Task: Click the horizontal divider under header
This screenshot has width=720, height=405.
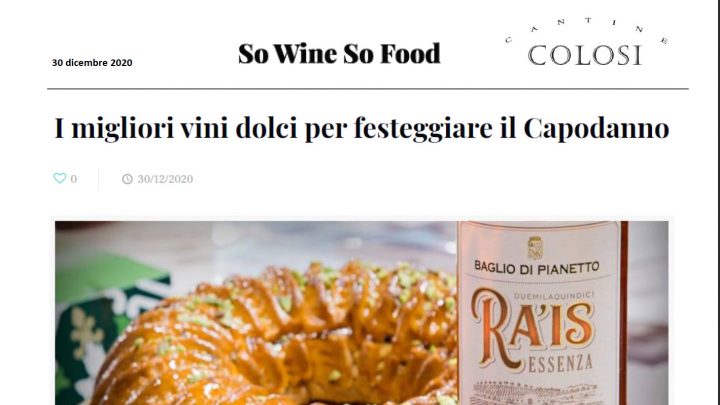Action: (x=368, y=89)
